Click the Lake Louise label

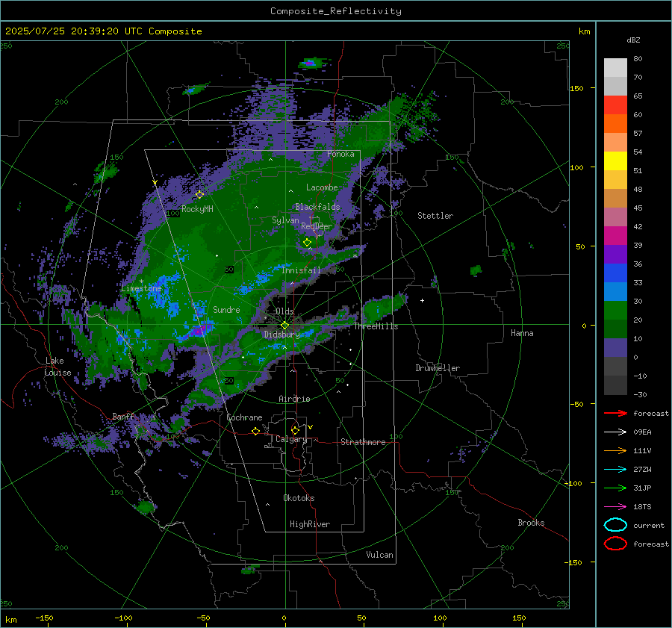pyautogui.click(x=57, y=367)
